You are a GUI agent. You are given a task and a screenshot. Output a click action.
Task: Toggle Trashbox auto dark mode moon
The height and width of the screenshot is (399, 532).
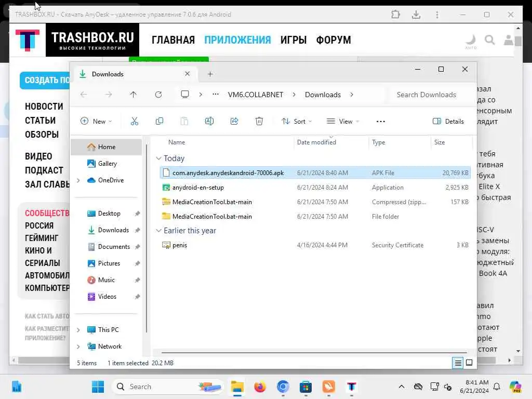[x=471, y=41]
